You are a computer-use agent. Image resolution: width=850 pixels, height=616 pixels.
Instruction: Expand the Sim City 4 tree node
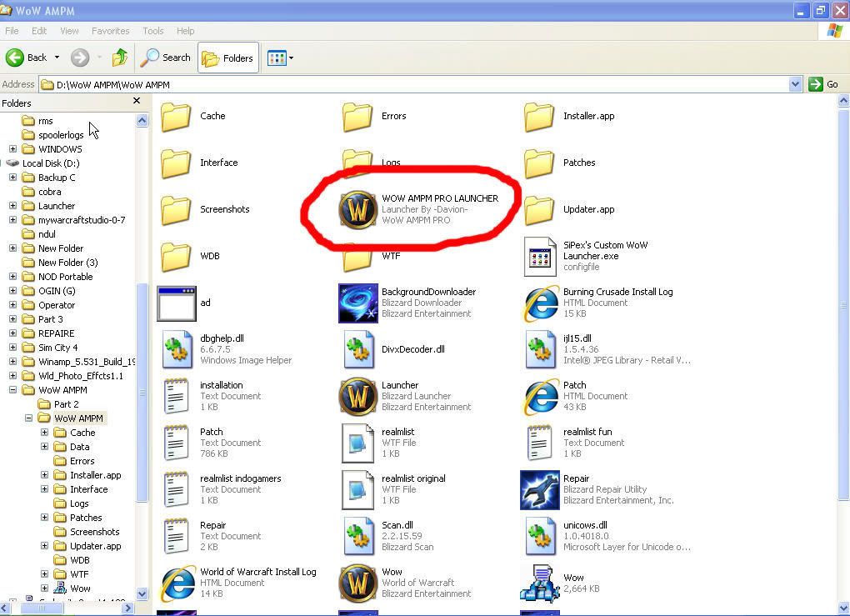[13, 347]
